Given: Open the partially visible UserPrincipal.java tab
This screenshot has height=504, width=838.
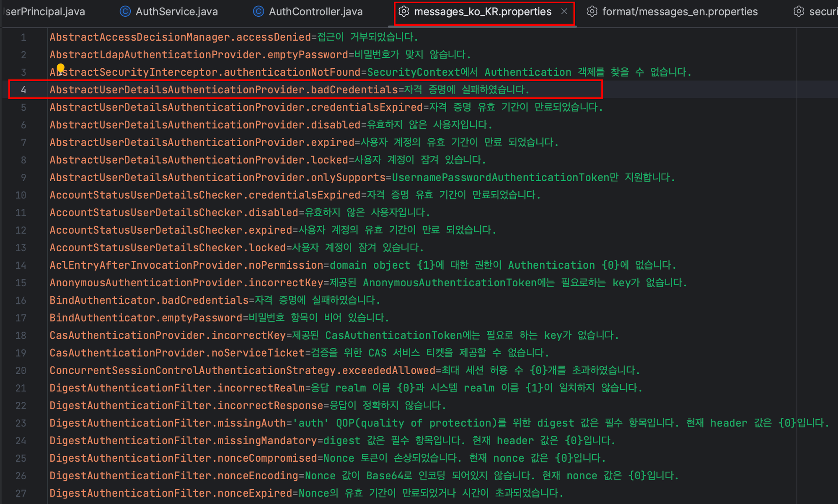Looking at the screenshot, I should coord(45,12).
